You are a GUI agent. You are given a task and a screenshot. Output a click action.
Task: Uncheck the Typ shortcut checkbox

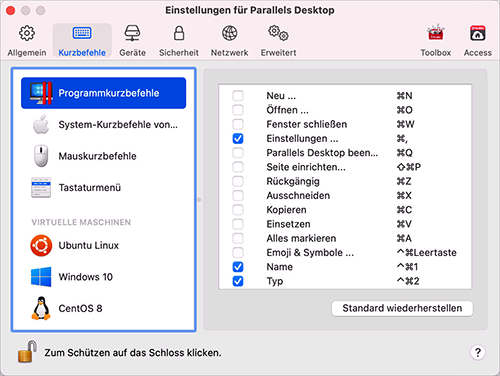[x=238, y=281]
